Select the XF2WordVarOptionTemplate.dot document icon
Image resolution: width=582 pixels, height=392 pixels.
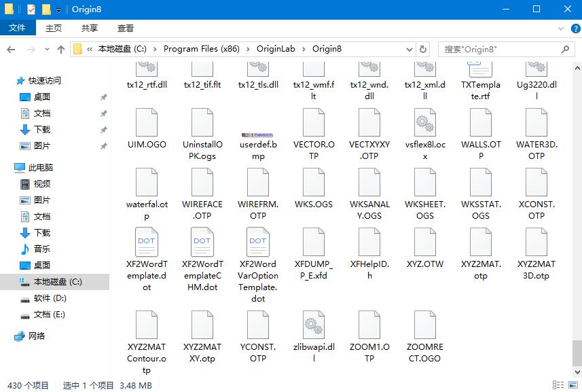point(258,242)
